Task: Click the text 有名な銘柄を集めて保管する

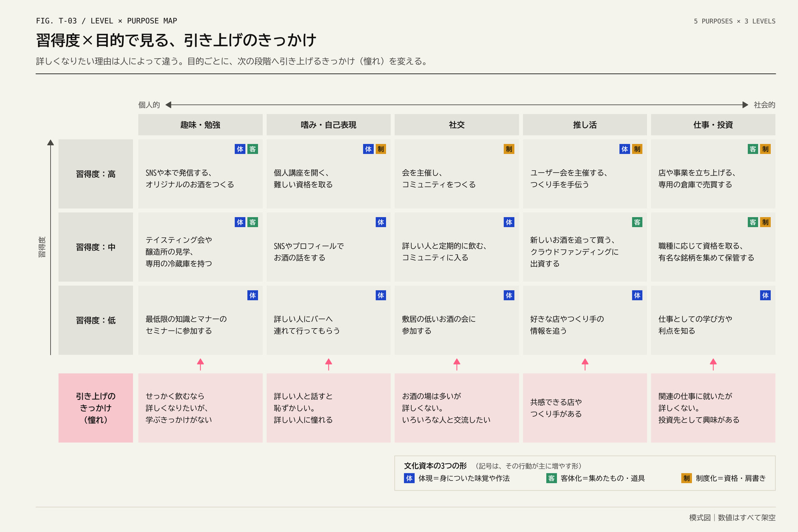Action: click(x=706, y=258)
